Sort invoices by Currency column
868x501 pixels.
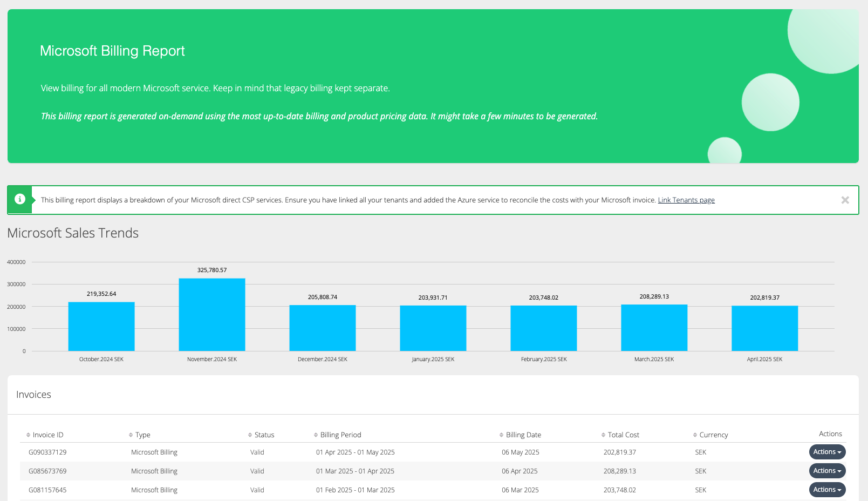[x=713, y=435]
